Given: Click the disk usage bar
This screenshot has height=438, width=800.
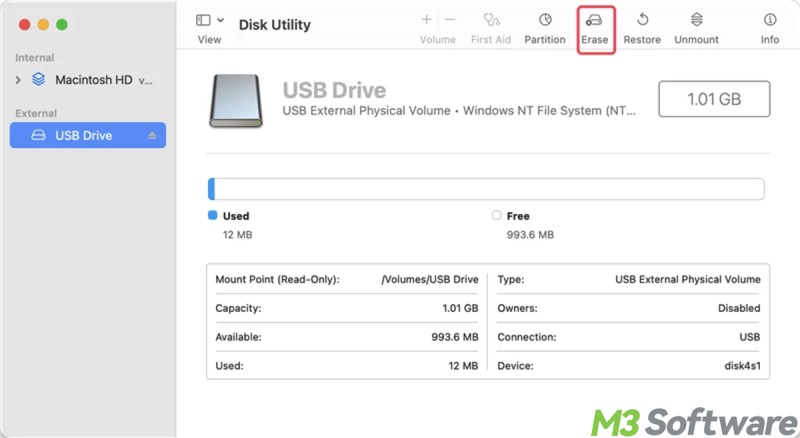Looking at the screenshot, I should pyautogui.click(x=486, y=189).
